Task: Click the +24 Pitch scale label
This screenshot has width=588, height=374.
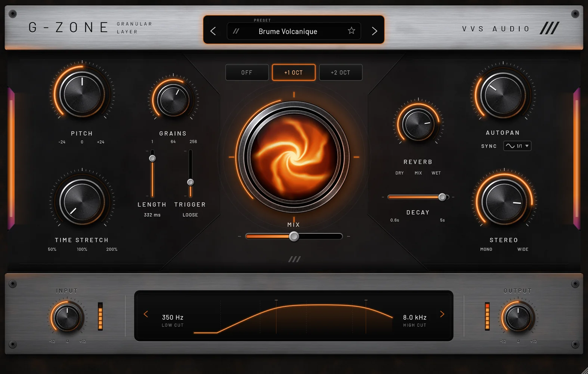Action: (x=100, y=142)
